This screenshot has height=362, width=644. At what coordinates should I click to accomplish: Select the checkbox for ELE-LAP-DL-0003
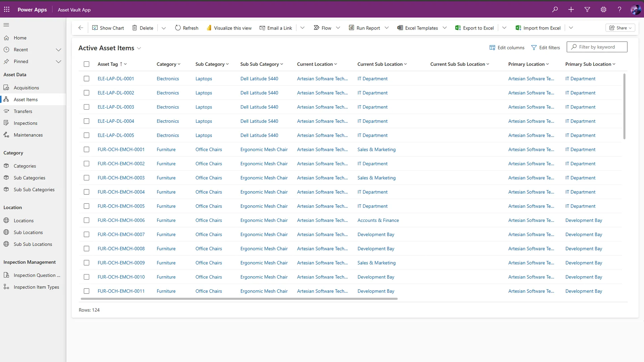(87, 107)
